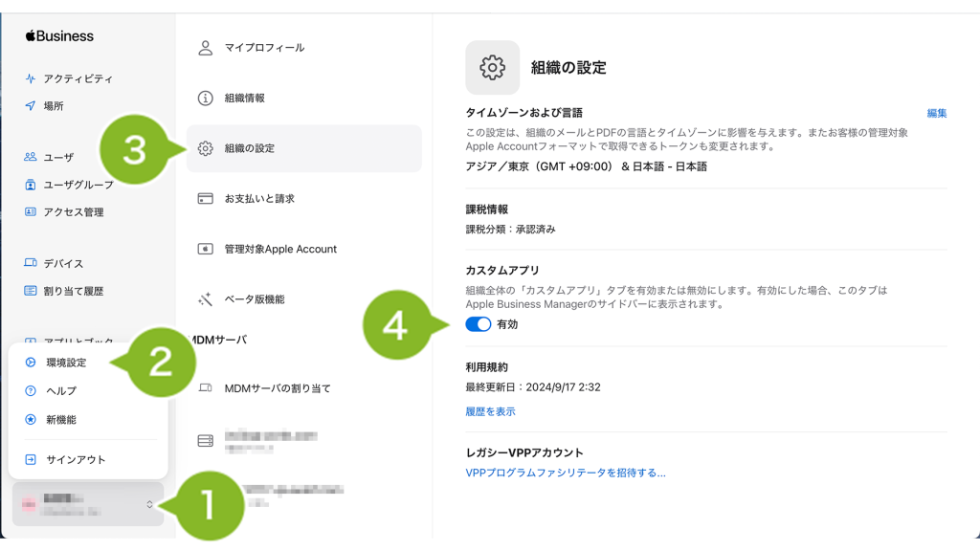Click the ユーザ people icon
Viewport: 980px width, 551px height.
click(30, 157)
